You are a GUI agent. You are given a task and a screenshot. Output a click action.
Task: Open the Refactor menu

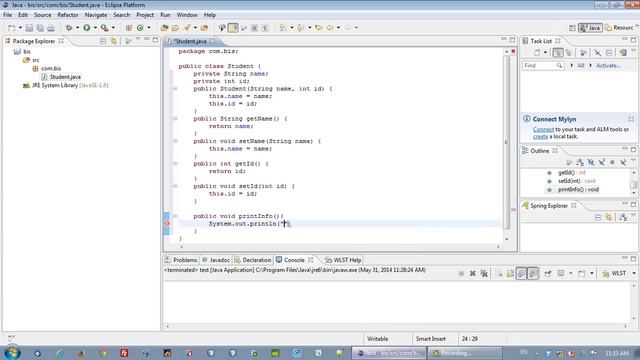(x=68, y=15)
